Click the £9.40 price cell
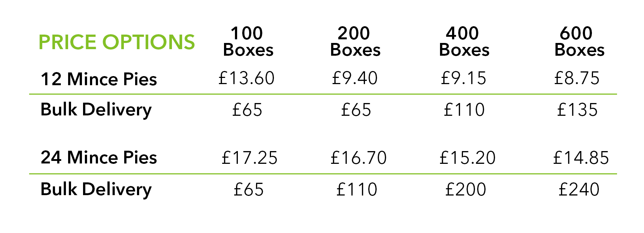The image size is (644, 233). [x=354, y=78]
